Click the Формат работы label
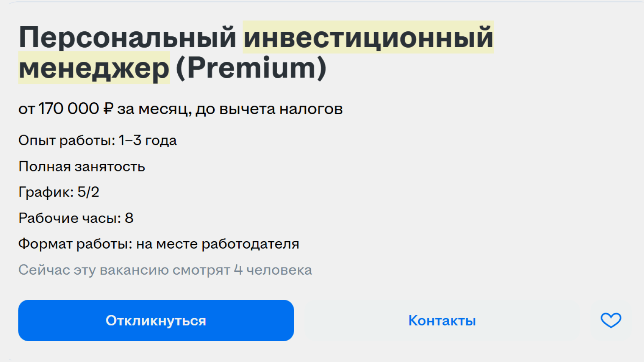Screen dimensions: 644x362 [x=75, y=244]
